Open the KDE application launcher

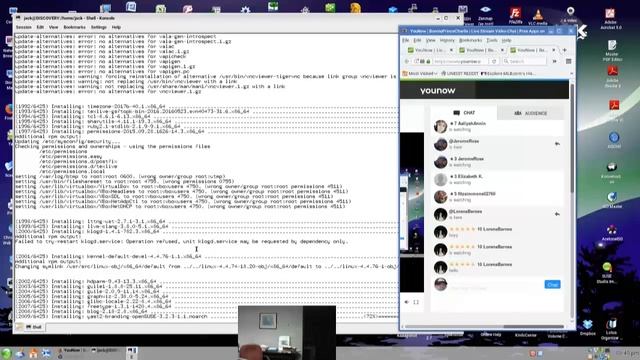click(x=6, y=353)
